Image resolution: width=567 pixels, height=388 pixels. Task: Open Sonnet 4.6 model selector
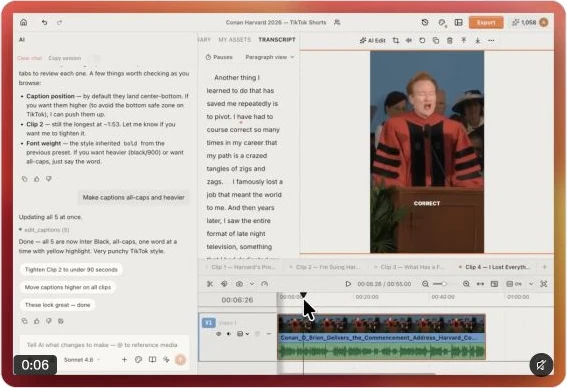[82, 360]
